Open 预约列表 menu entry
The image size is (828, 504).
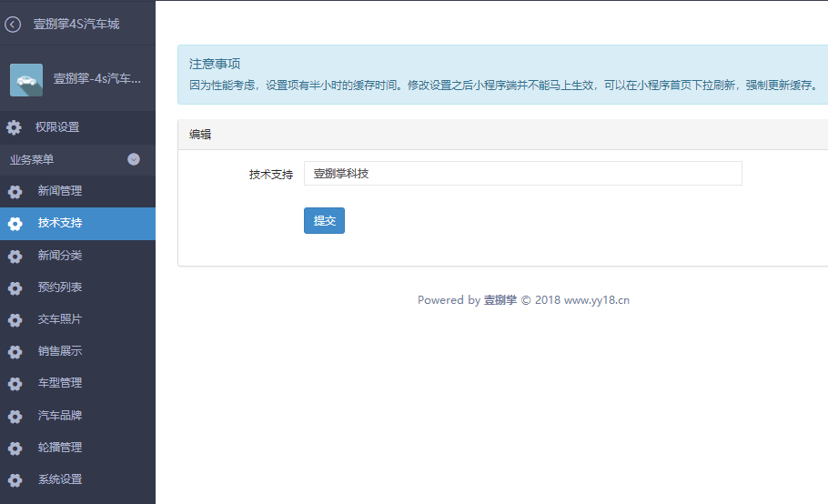pyautogui.click(x=77, y=287)
